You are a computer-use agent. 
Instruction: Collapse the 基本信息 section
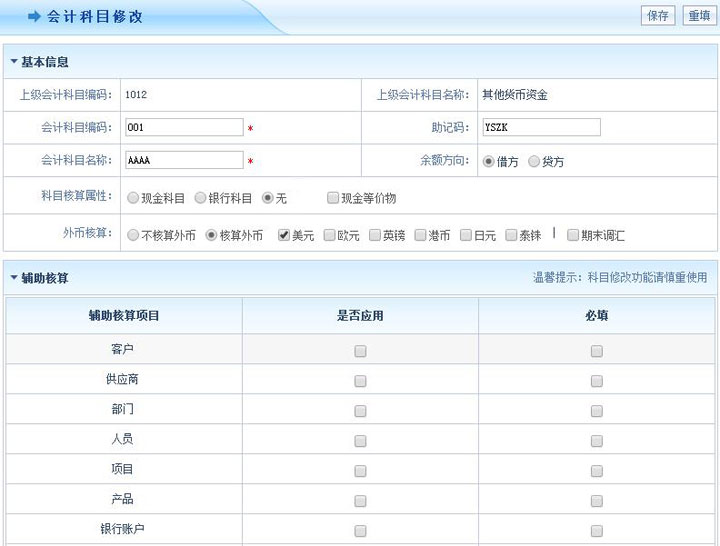coord(14,62)
